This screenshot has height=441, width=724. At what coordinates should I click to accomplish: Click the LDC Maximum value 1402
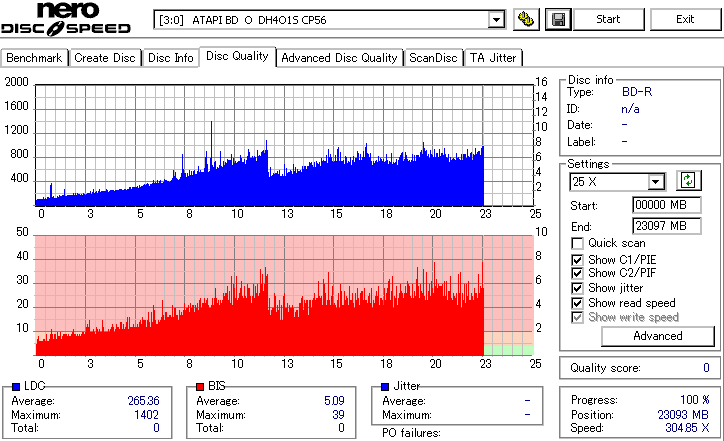pos(146,415)
